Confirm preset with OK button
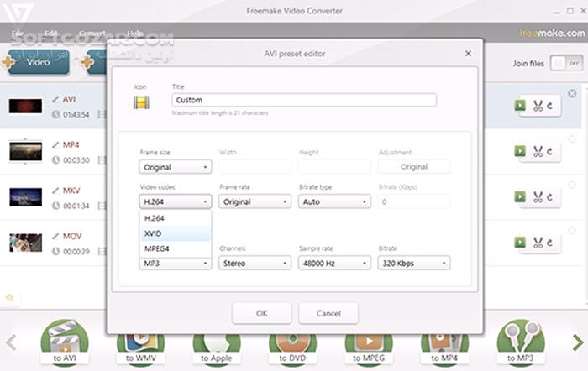This screenshot has width=588, height=371. click(x=262, y=313)
